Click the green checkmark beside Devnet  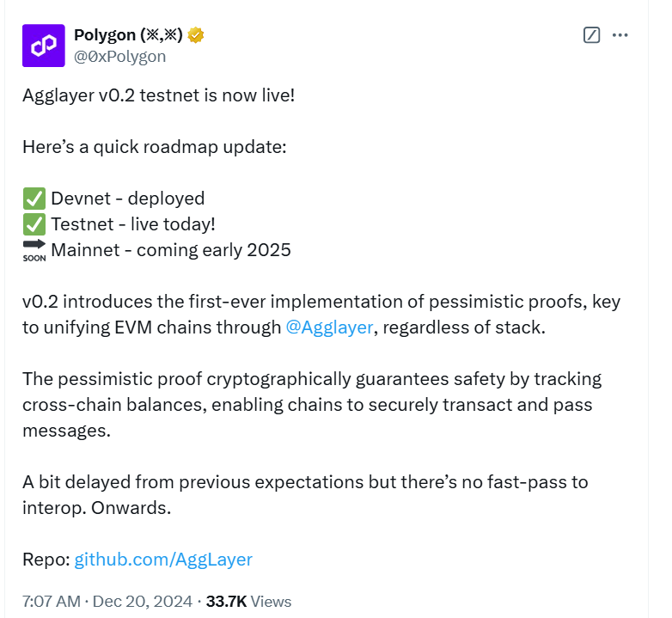pyautogui.click(x=34, y=199)
